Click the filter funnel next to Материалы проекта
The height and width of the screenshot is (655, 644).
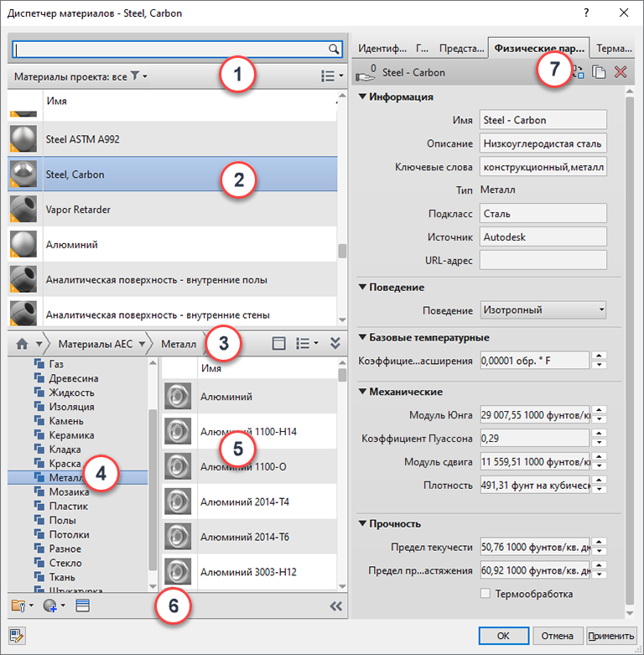[x=135, y=75]
